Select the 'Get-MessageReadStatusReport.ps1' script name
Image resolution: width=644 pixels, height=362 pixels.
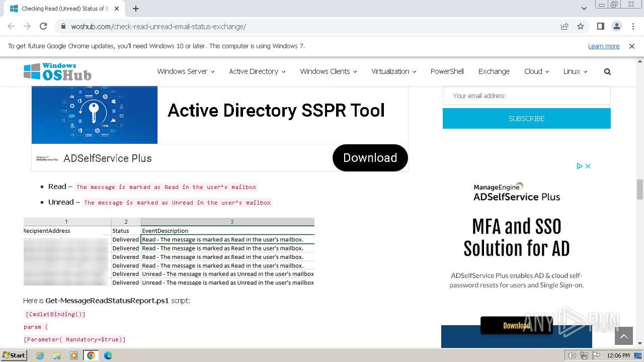pos(107,301)
